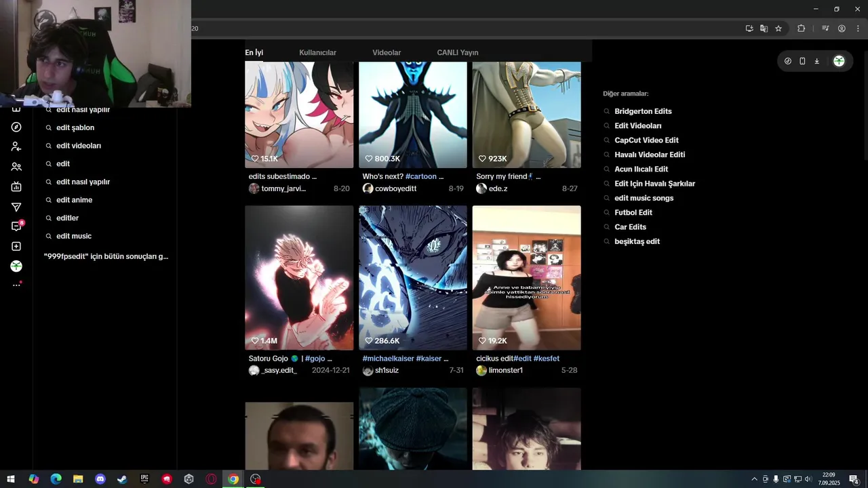The width and height of the screenshot is (868, 488).
Task: Open Satoru Gojo video thumbnail
Action: coord(299,278)
